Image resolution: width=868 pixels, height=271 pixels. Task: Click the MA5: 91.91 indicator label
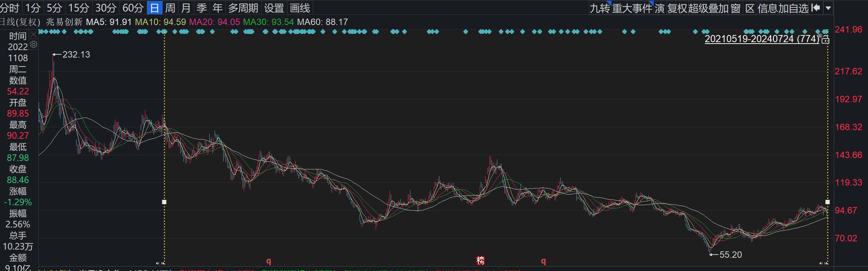click(x=109, y=22)
